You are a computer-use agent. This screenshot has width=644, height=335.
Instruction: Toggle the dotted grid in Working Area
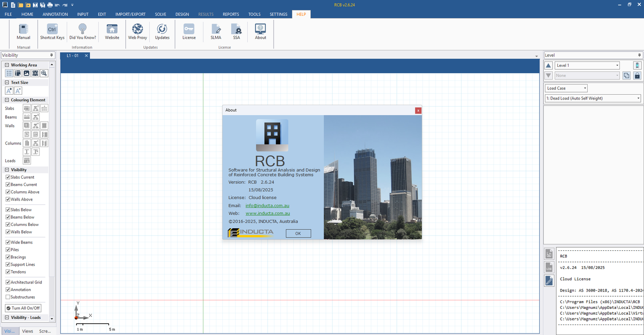(x=9, y=73)
